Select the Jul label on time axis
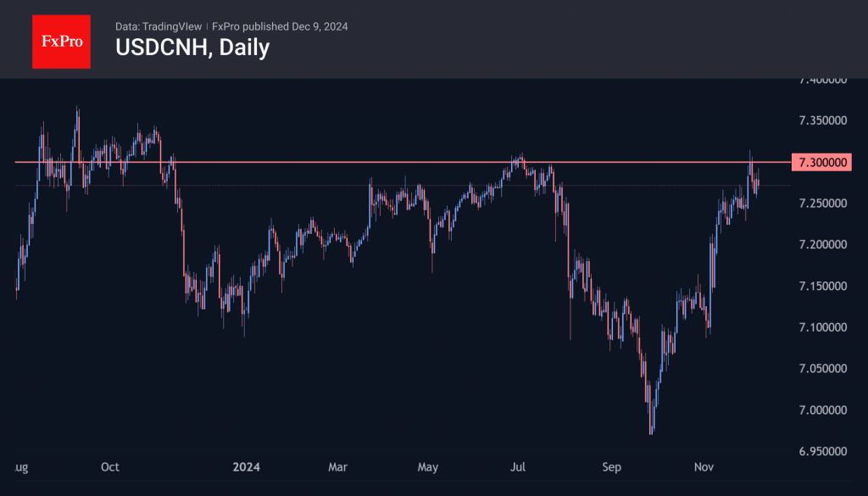868x496 pixels. 519,467
